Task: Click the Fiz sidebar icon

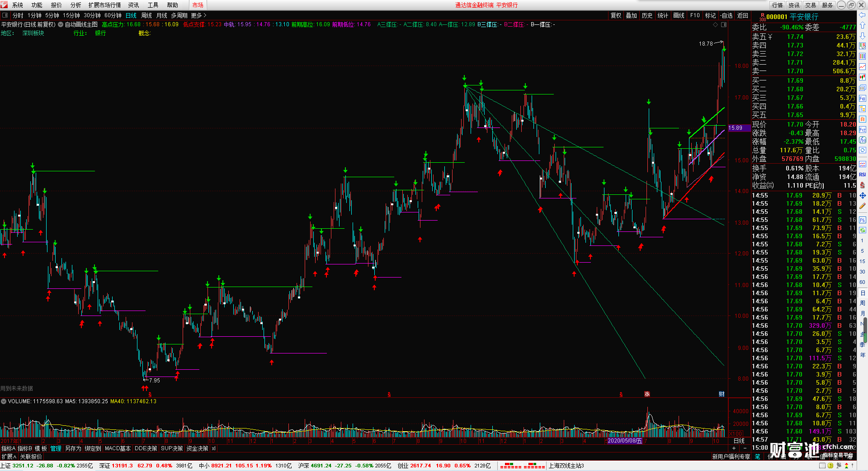Action: 863,129
